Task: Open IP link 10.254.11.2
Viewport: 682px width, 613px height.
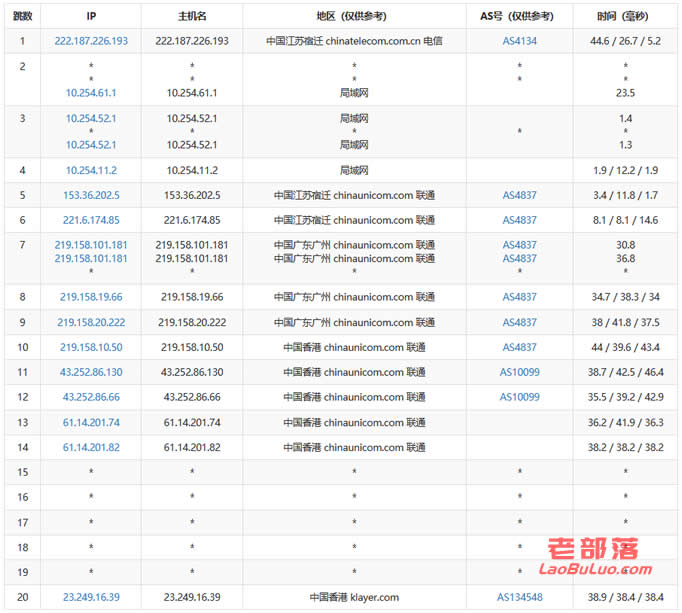Action: point(91,170)
